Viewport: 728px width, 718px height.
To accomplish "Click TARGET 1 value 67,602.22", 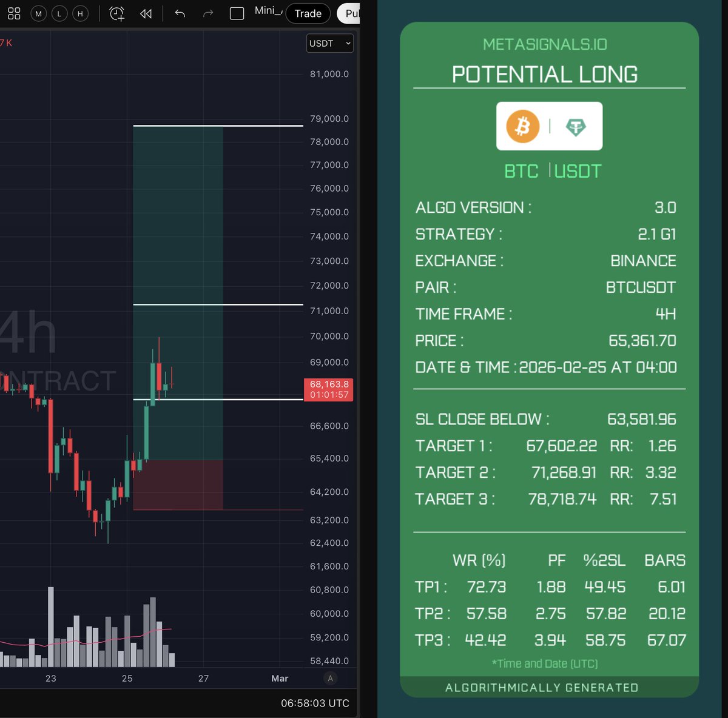I will point(562,446).
